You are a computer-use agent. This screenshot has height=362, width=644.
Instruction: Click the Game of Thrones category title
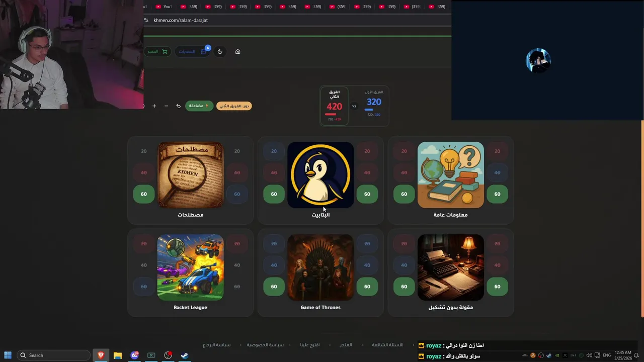[x=320, y=307]
